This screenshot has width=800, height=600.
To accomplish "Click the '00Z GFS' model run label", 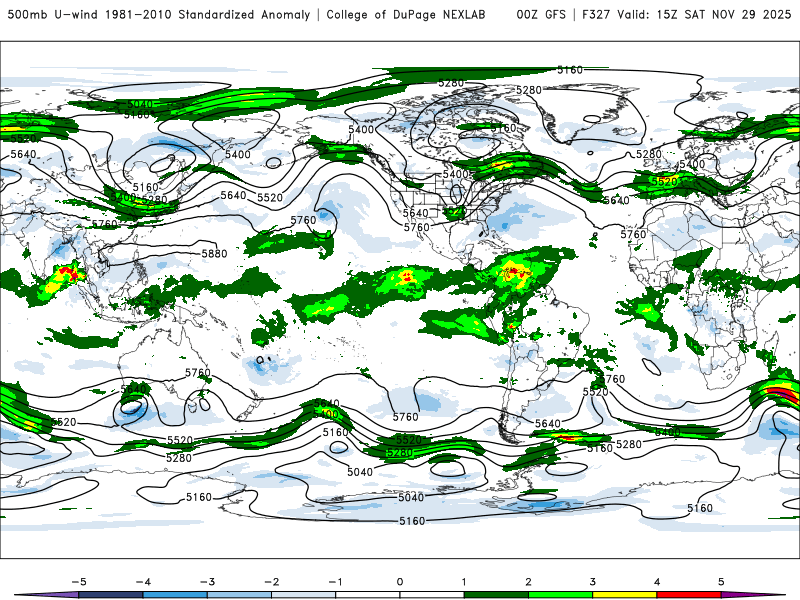I will (x=541, y=14).
